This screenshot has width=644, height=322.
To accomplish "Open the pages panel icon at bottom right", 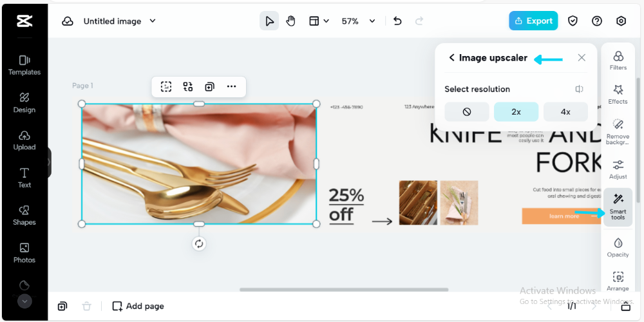I will 625,306.
